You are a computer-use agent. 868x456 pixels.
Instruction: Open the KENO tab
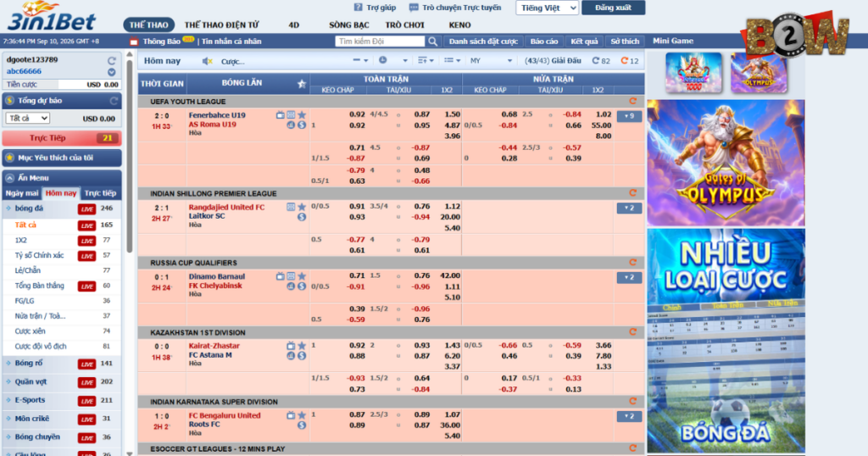[459, 25]
